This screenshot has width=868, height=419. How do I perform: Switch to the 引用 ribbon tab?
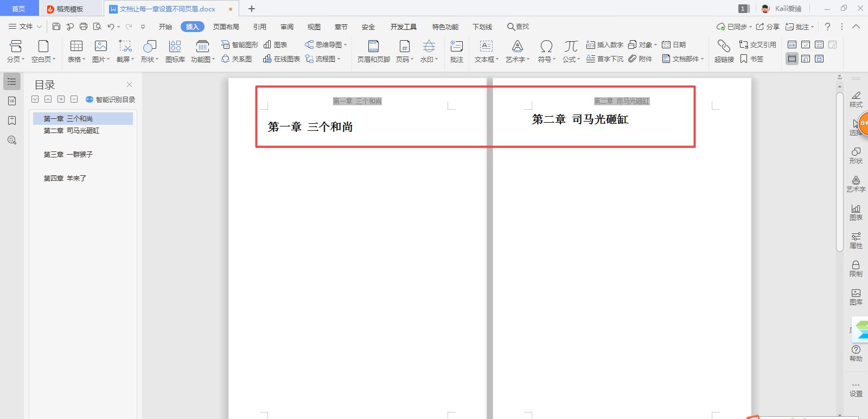260,27
